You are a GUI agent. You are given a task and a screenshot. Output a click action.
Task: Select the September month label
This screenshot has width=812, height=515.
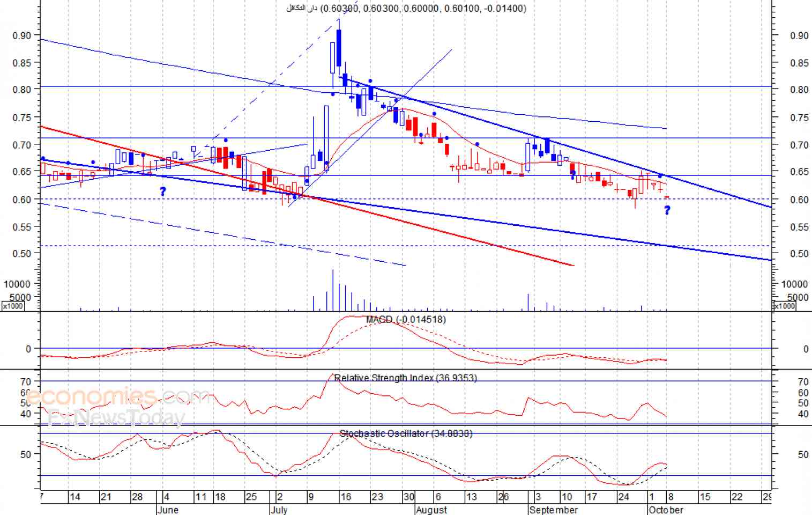(554, 510)
